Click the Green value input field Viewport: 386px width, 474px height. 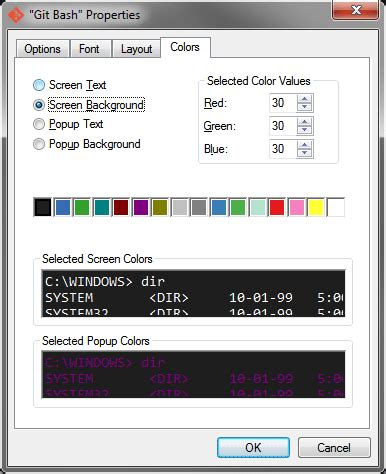click(x=283, y=126)
